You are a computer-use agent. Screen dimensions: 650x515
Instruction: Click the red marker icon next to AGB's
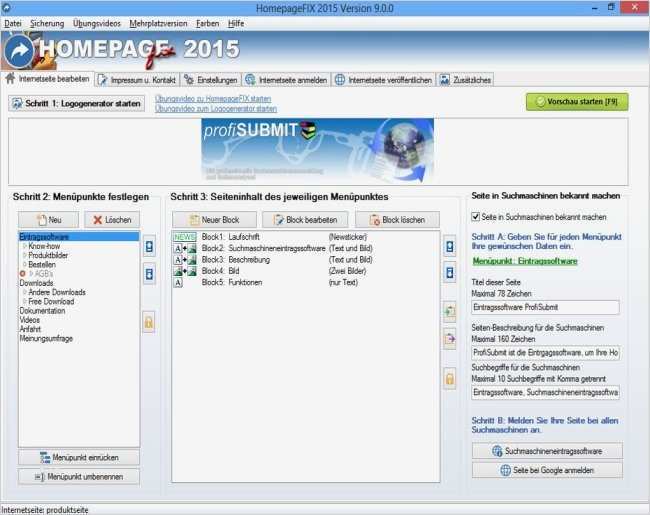coord(22,274)
